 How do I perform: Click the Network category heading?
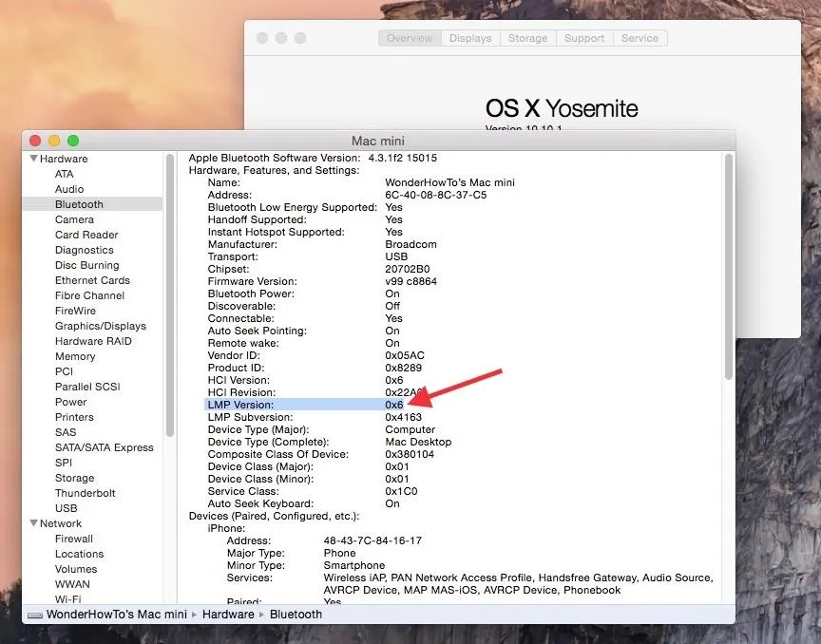[61, 523]
